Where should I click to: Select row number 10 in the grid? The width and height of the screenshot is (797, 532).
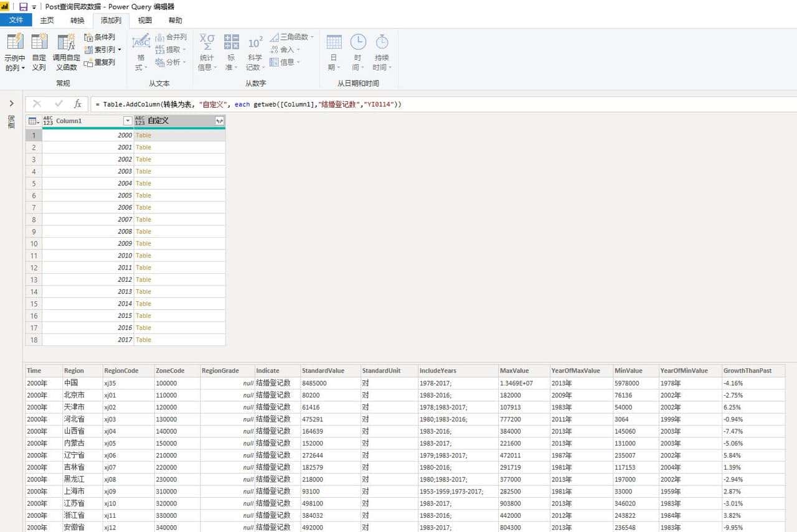(34, 243)
